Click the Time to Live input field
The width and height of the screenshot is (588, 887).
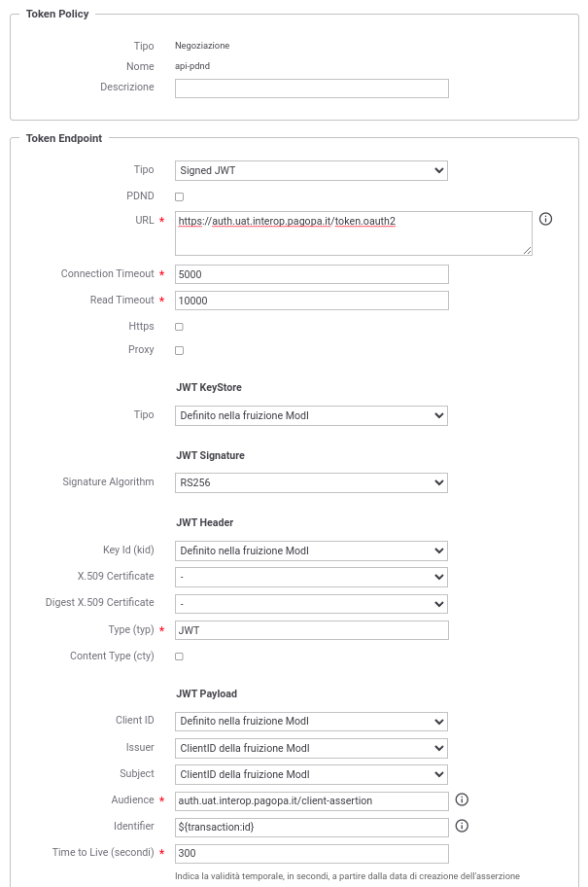point(312,854)
